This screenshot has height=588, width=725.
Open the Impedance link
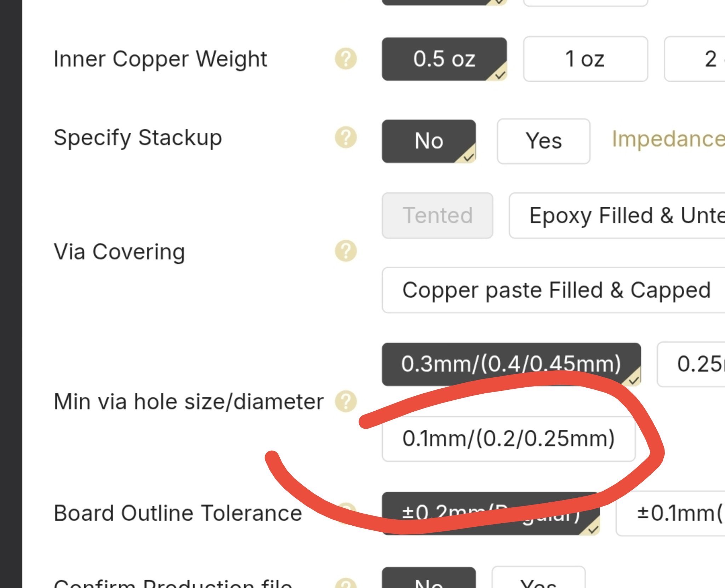point(668,139)
